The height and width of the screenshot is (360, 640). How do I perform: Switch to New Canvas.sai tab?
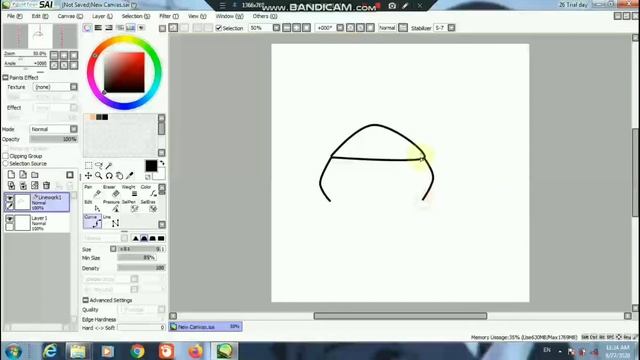[x=206, y=327]
